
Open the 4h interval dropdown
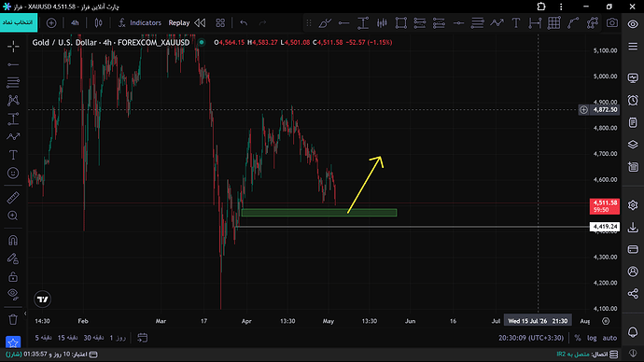tap(75, 23)
